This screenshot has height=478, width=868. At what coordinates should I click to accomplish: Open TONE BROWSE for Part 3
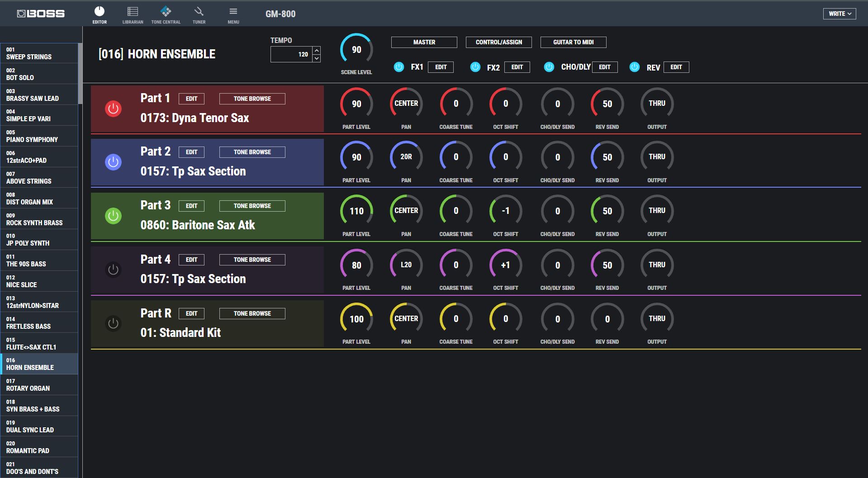[252, 206]
